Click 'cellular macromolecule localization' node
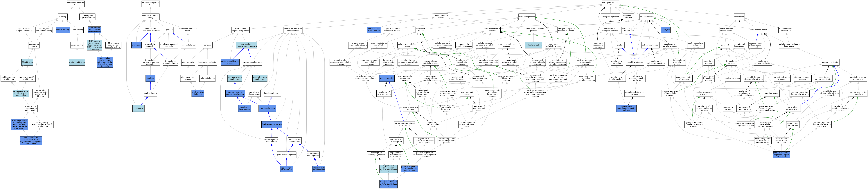This screenshot has height=189, width=868. pyautogui.click(x=789, y=45)
